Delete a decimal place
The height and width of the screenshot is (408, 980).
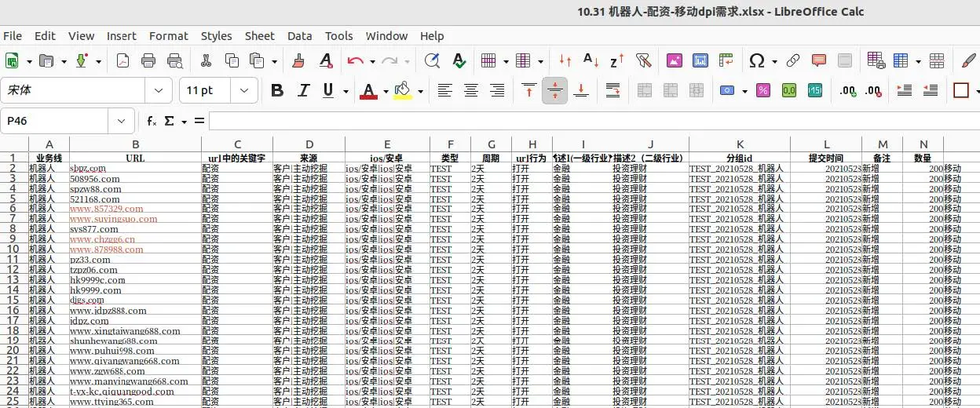tap(874, 91)
